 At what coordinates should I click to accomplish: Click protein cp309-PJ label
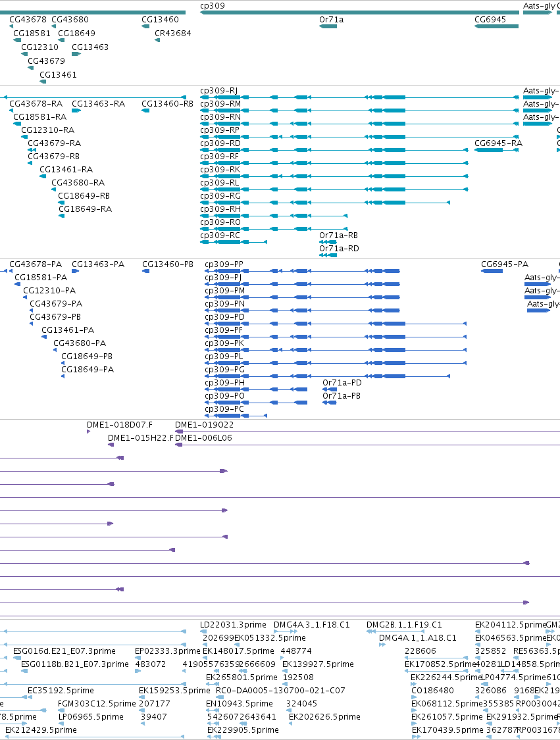[223, 278]
